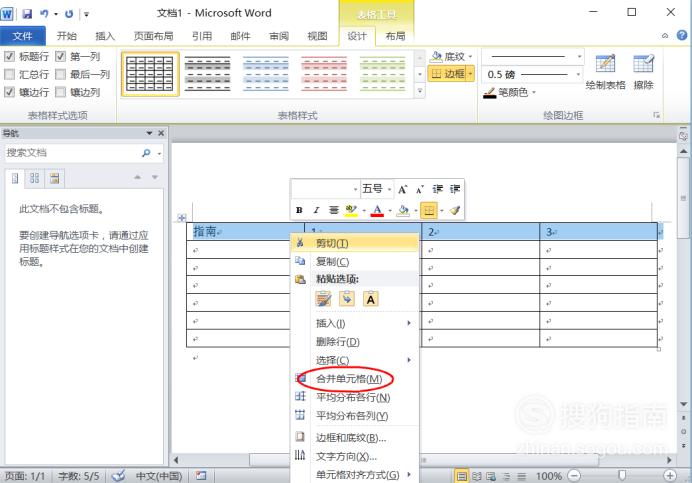Switch to the Insert (插入) ribbon tab
Viewport: 692px width, 483px height.
pos(105,36)
